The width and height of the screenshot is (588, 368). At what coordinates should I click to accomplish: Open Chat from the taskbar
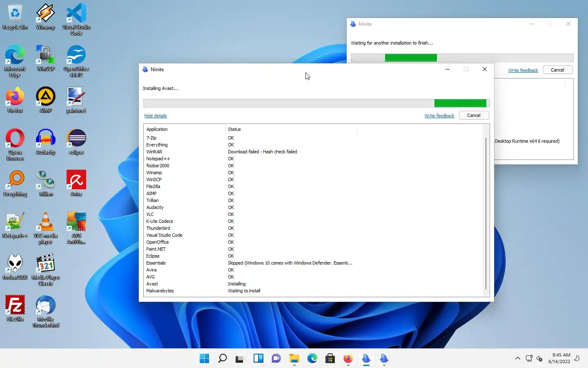pos(276,359)
